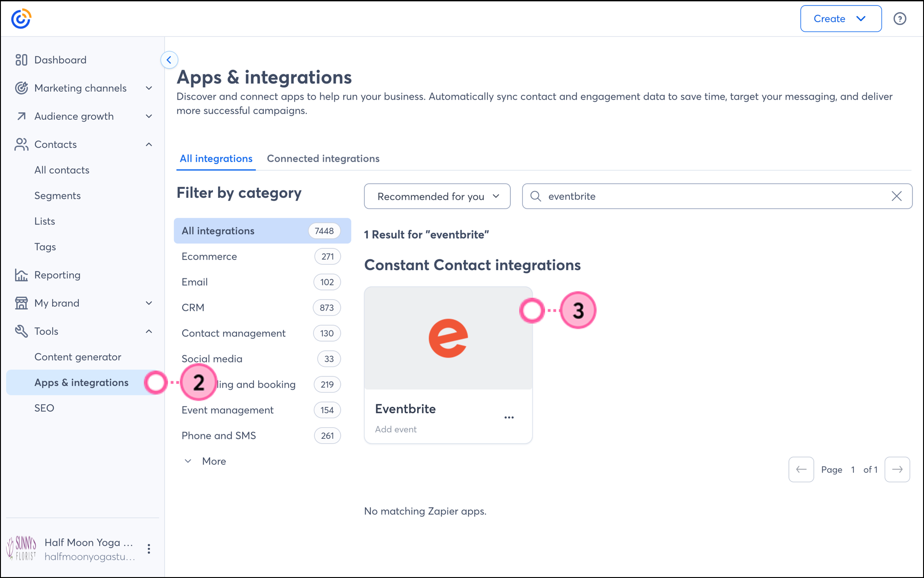Open Reporting from the sidebar

click(x=58, y=275)
